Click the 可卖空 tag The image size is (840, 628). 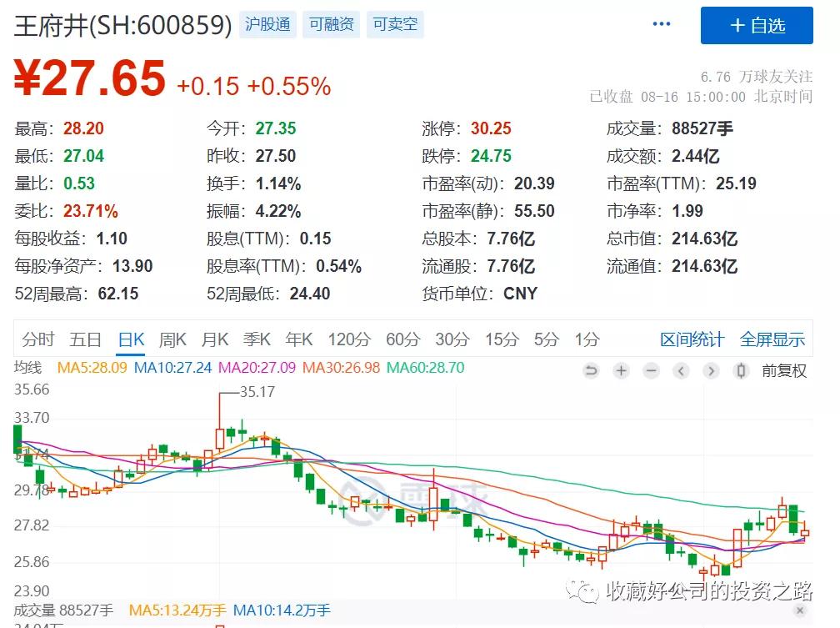395,24
